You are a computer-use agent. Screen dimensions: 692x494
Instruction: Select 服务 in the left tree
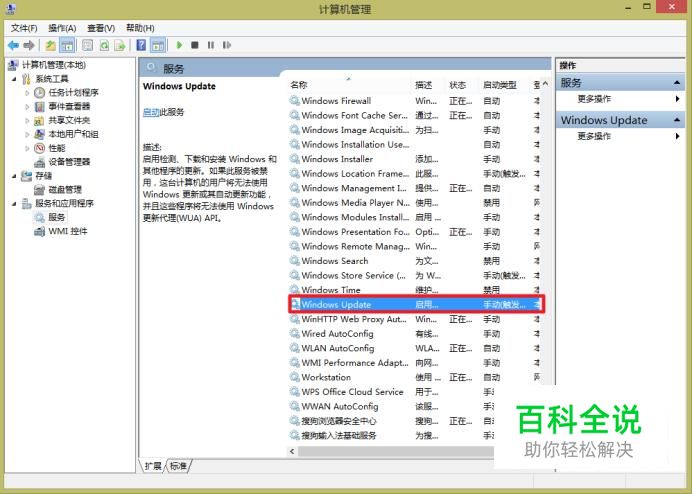[56, 217]
